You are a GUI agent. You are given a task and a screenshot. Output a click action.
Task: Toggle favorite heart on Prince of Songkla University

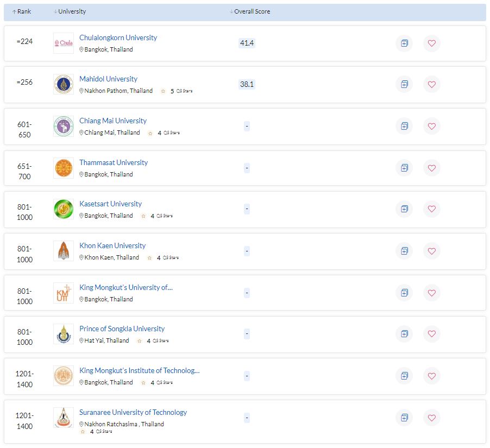coord(431,333)
